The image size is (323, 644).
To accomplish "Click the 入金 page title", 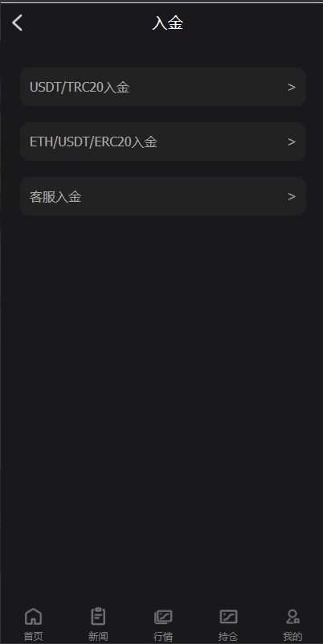I will coord(167,23).
